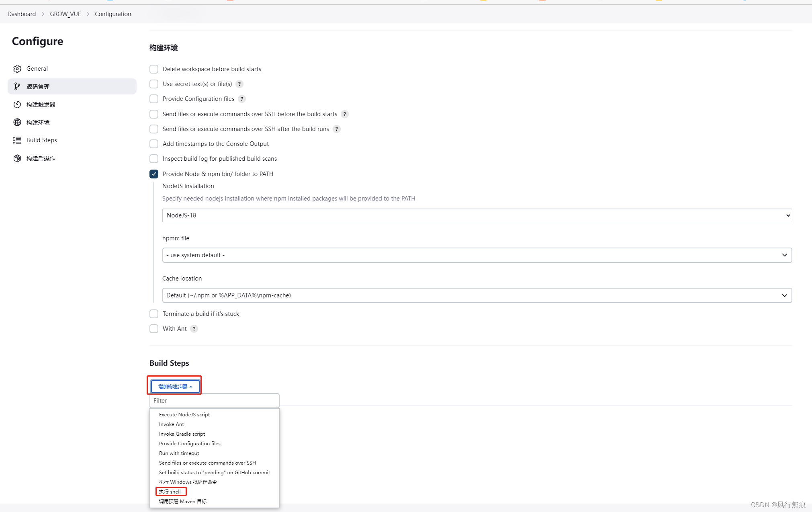
Task: Click the source management branch icon
Action: click(17, 86)
